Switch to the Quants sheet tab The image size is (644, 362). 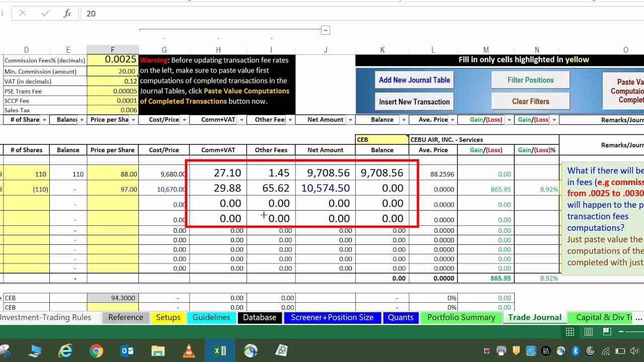tap(400, 317)
